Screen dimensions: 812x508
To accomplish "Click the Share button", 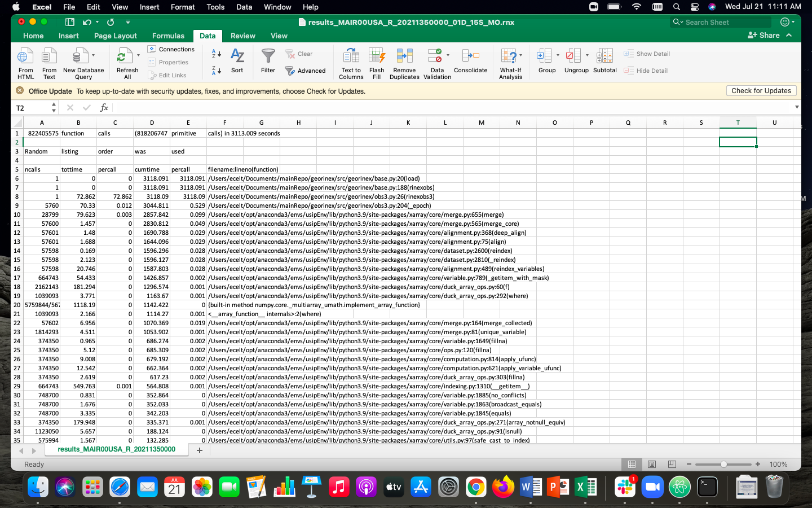I will point(764,35).
